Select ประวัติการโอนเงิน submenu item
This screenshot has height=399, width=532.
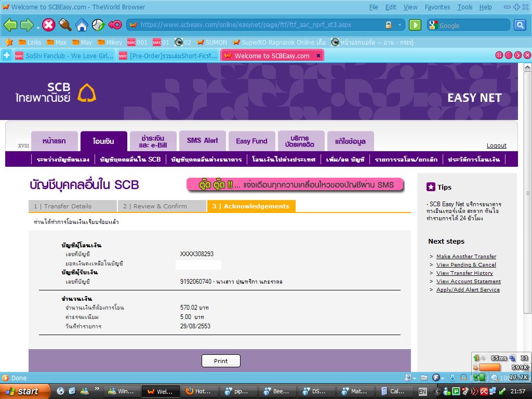pyautogui.click(x=474, y=159)
